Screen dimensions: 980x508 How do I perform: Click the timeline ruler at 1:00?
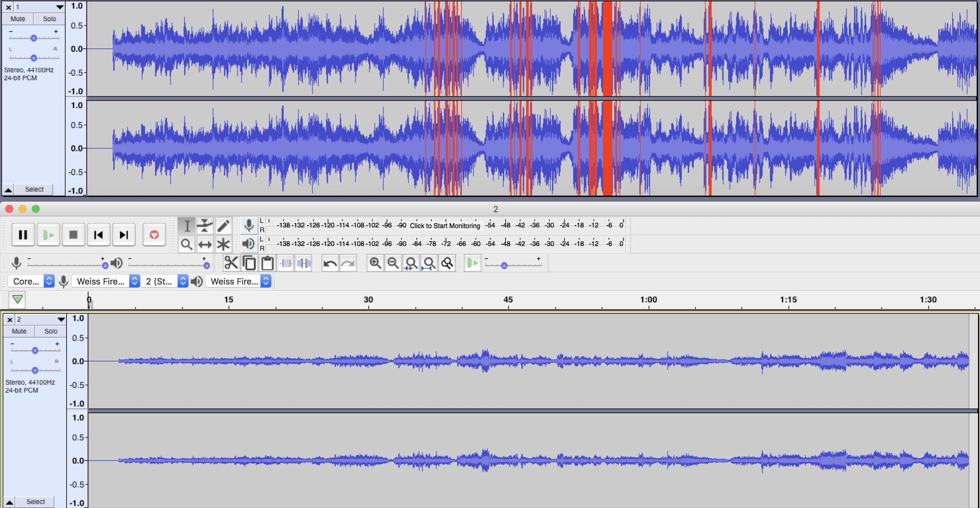[x=648, y=300]
